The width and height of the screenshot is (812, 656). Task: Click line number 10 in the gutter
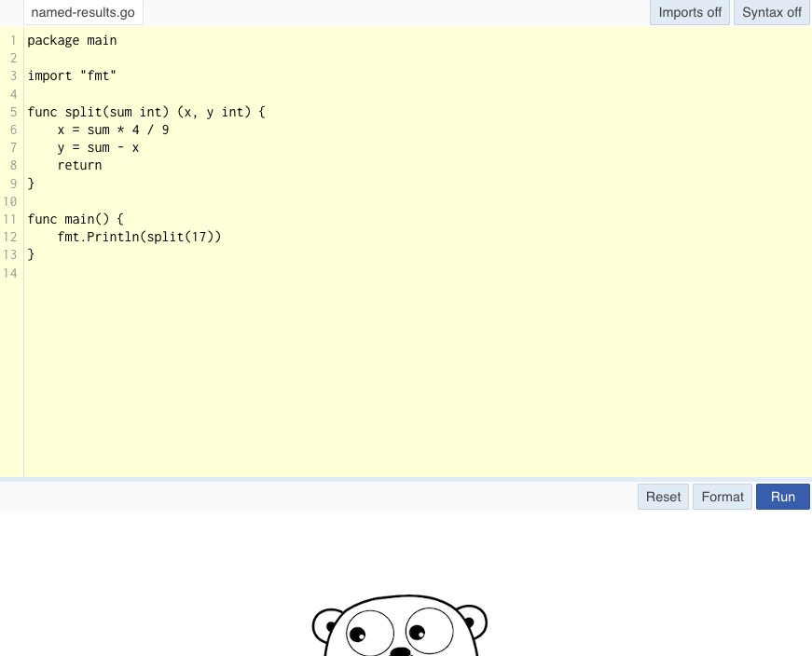click(x=10, y=201)
